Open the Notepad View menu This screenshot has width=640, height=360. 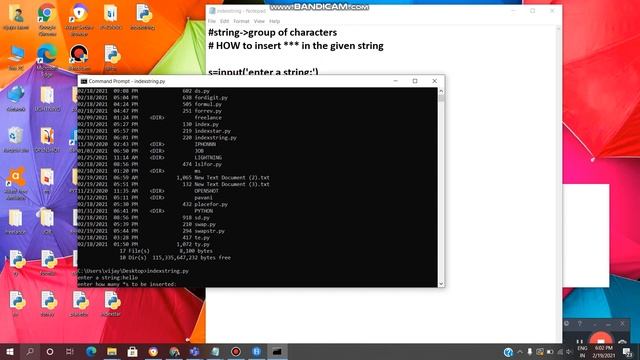pyautogui.click(x=259, y=21)
